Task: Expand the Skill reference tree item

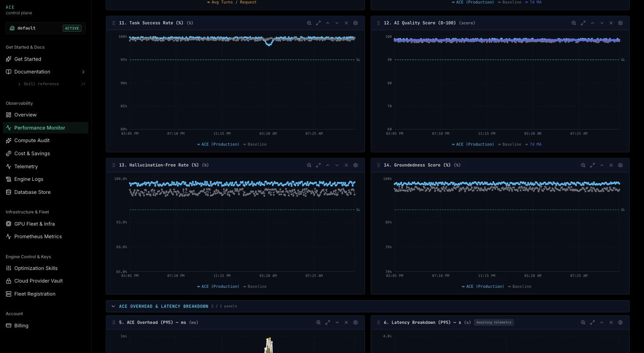Action: click(x=41, y=84)
